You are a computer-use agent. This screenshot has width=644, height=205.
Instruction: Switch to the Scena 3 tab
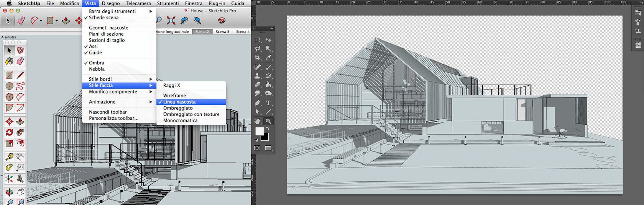pos(222,32)
